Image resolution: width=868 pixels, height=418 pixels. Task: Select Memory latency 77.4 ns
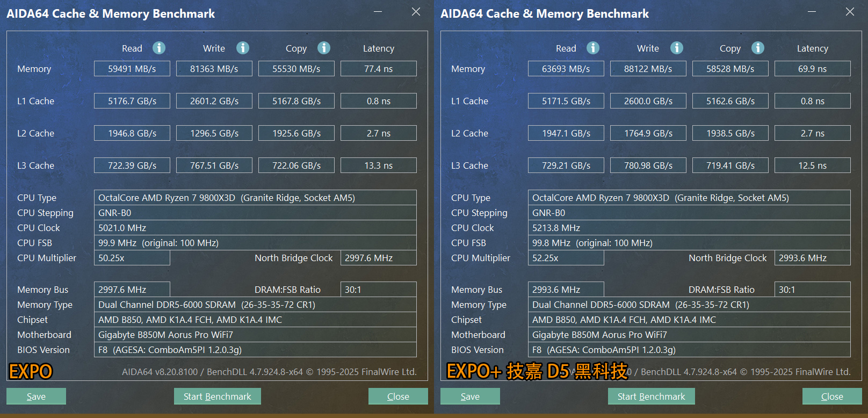coord(379,69)
